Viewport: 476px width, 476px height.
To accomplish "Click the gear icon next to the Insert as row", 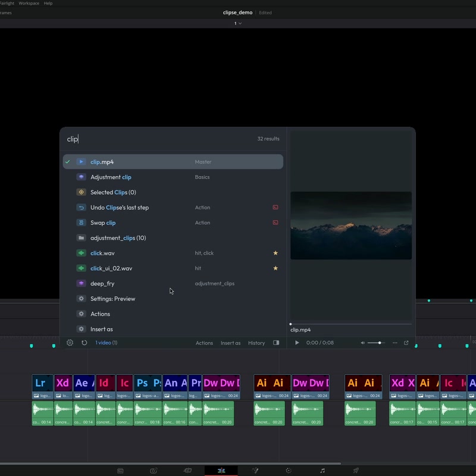I will click(81, 329).
